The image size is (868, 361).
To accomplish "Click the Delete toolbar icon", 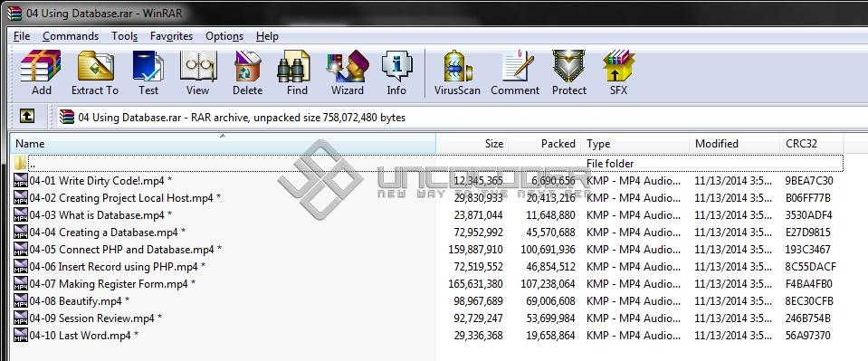I will pyautogui.click(x=247, y=72).
